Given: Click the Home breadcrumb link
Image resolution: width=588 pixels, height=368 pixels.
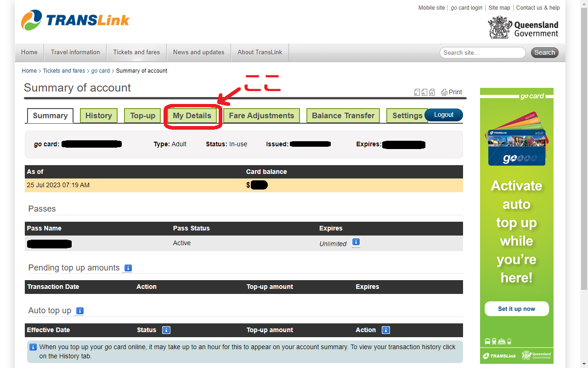Looking at the screenshot, I should pos(29,71).
